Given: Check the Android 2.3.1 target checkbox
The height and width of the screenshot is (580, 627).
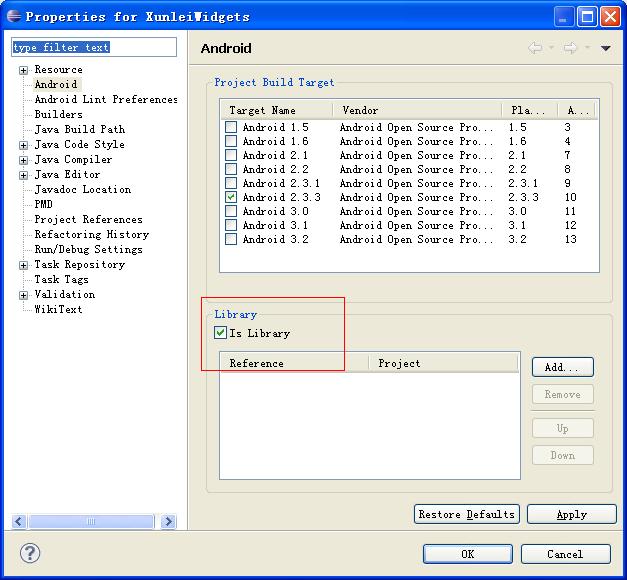Looking at the screenshot, I should click(231, 183).
